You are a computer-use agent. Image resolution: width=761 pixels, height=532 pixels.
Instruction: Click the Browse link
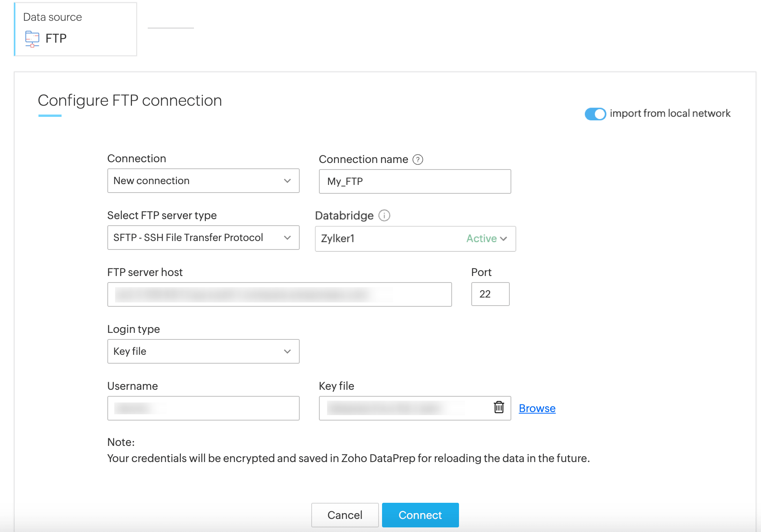coord(537,408)
